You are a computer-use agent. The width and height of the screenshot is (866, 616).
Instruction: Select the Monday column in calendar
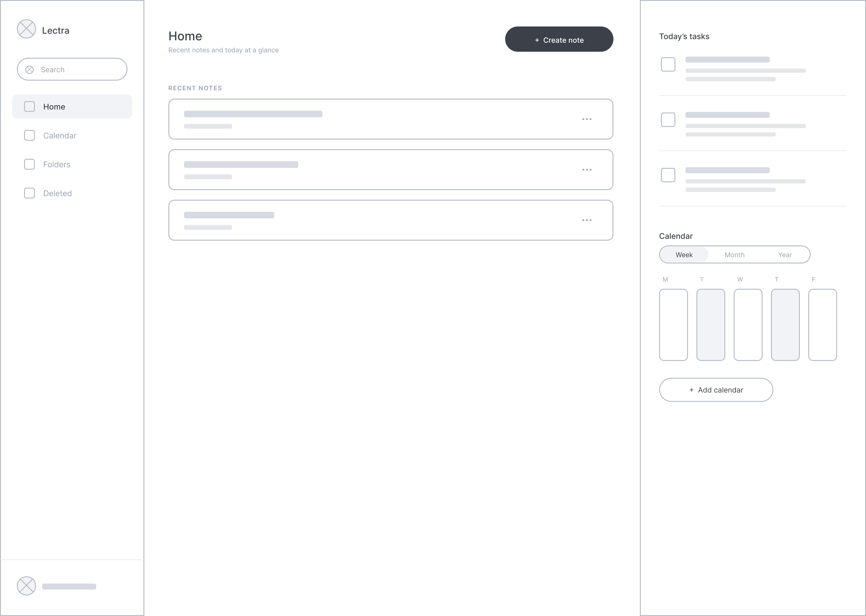(673, 325)
